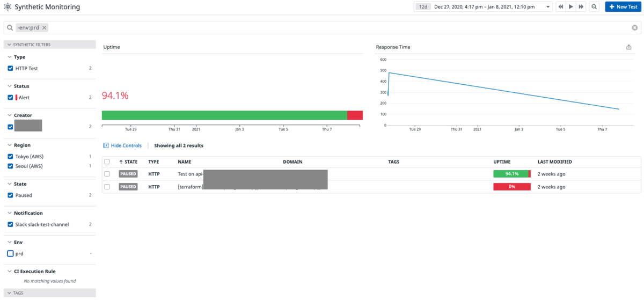Click the PAUSED badge on 'Test on api' row
644x300 pixels.
(128, 174)
